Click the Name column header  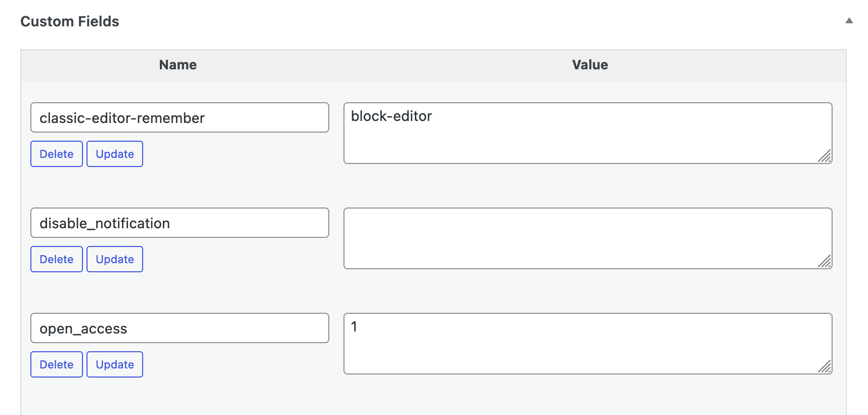tap(178, 65)
